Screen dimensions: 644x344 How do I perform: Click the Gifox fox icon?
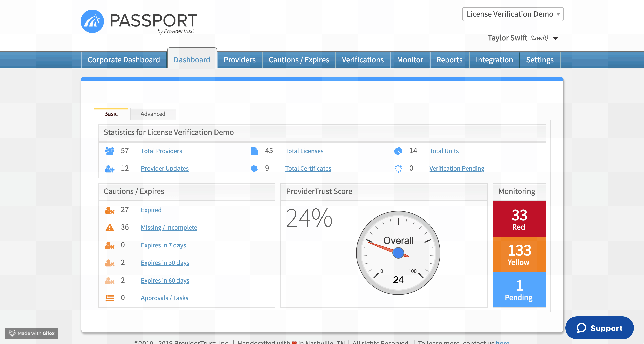[12, 333]
